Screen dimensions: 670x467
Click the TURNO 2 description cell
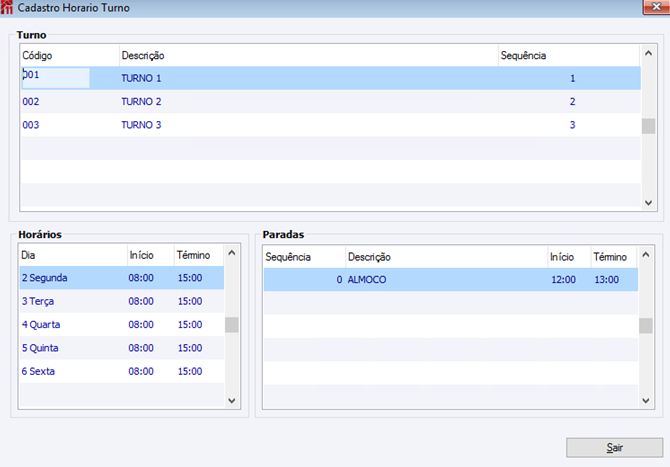tap(141, 102)
